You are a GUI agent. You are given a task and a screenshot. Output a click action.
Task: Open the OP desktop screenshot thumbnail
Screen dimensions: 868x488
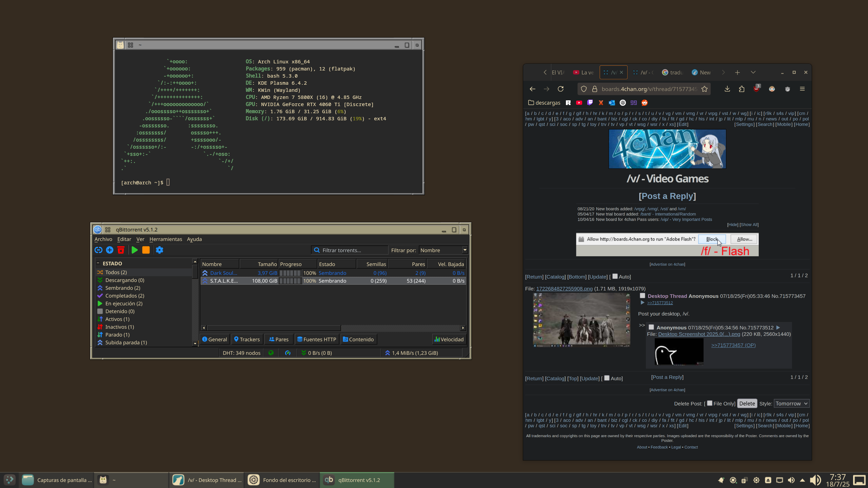point(581,320)
